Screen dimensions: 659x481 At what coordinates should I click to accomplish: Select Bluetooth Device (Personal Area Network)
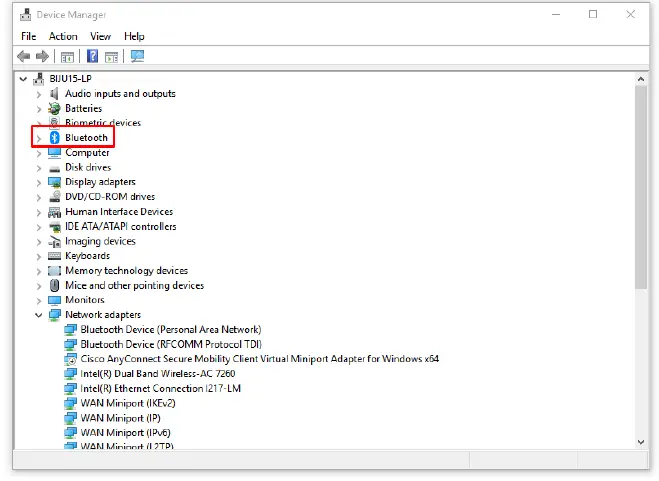coord(171,330)
